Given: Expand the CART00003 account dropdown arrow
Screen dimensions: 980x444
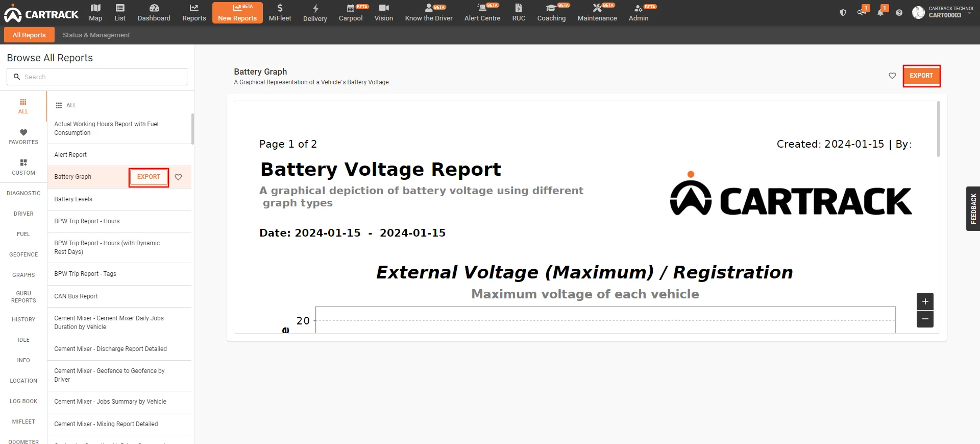Looking at the screenshot, I should coord(969,14).
